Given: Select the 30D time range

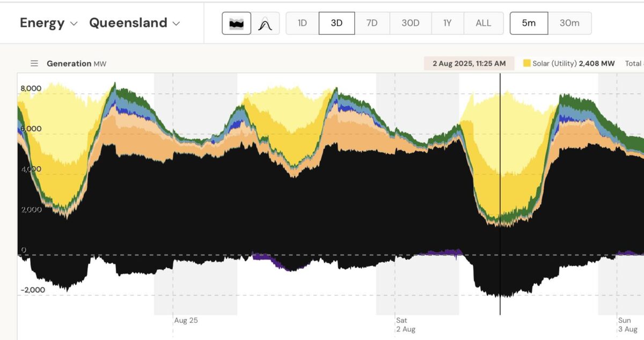Looking at the screenshot, I should pyautogui.click(x=411, y=23).
